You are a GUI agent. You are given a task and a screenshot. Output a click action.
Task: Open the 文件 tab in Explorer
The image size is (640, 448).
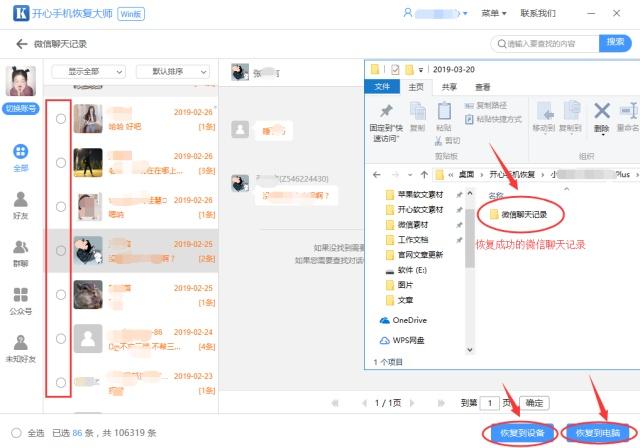(382, 86)
